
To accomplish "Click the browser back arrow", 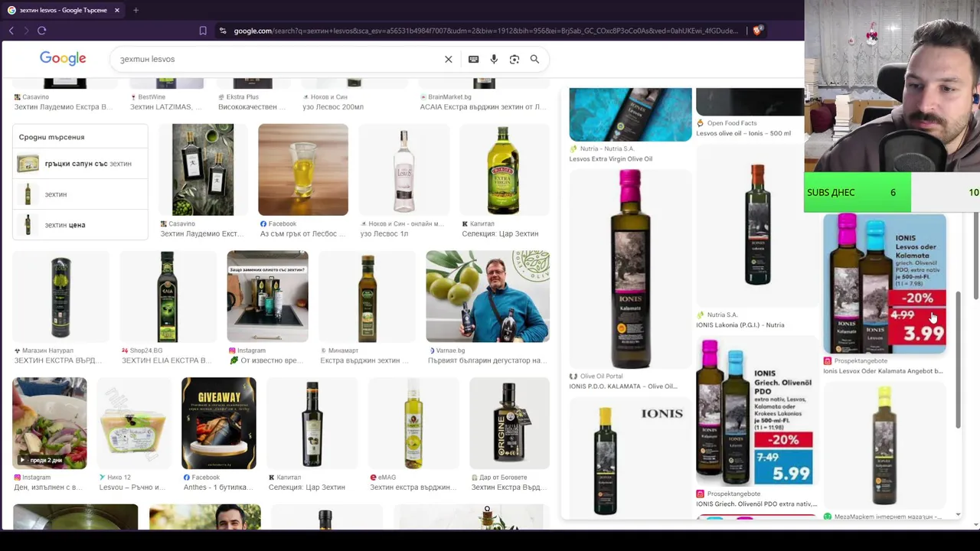I will 11,31.
